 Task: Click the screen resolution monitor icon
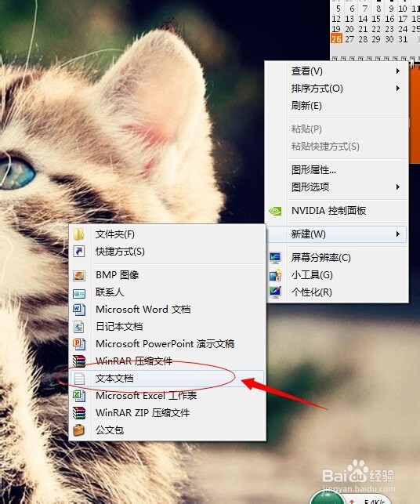[x=275, y=257]
